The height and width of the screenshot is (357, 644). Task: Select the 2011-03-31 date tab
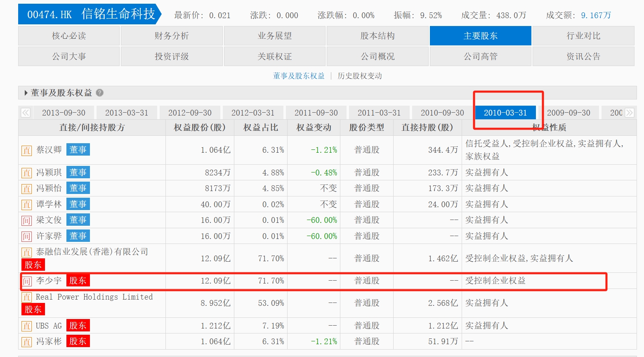click(379, 113)
